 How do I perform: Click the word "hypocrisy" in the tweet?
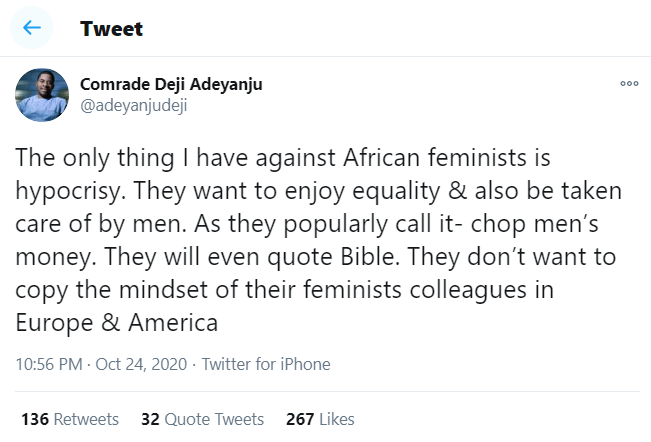pyautogui.click(x=70, y=192)
